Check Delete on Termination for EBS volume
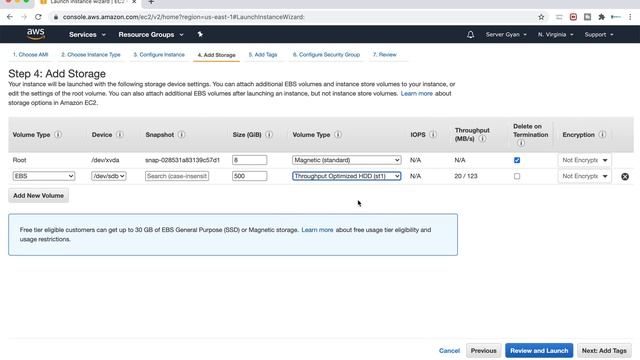Viewport: 640px width, 360px height. tap(517, 176)
